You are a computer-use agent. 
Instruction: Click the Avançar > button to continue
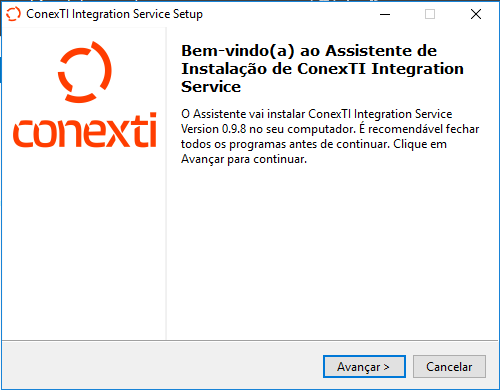tap(364, 367)
